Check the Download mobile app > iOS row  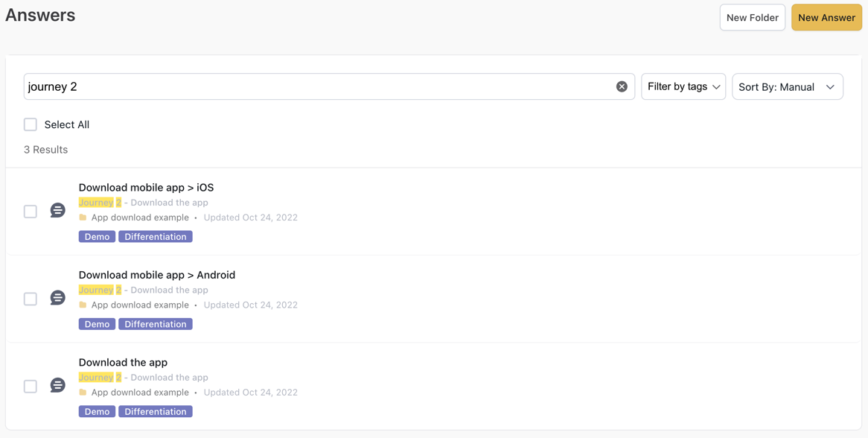pos(31,212)
